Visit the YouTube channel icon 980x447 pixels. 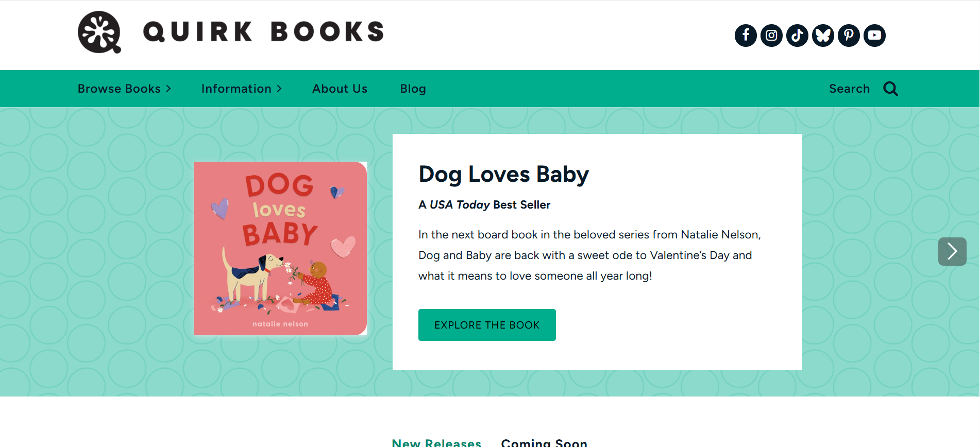tap(874, 36)
